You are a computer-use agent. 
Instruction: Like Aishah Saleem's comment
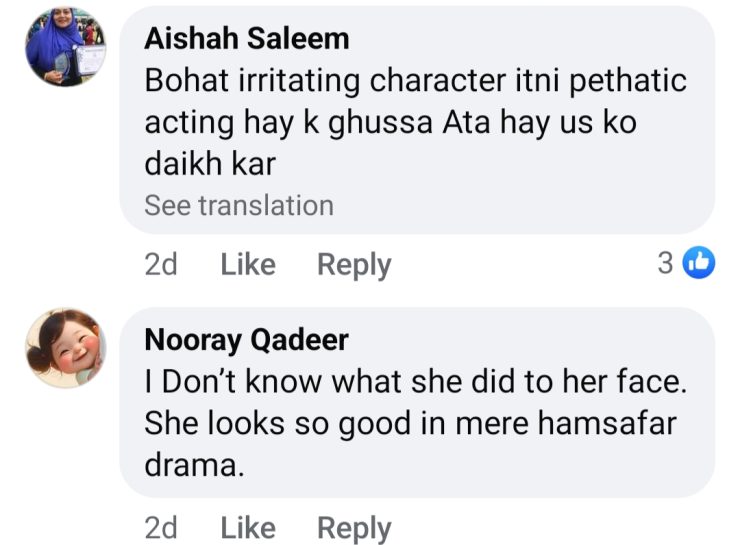(x=247, y=264)
